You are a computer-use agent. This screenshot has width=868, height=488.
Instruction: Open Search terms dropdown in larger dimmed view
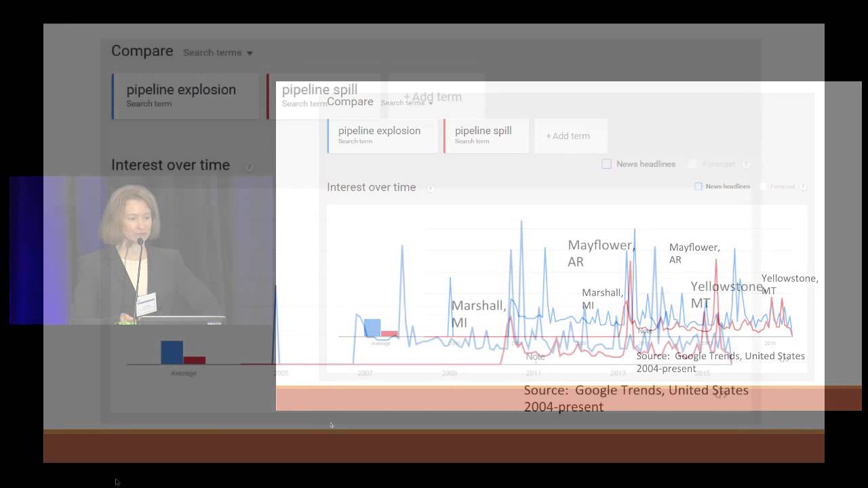218,53
